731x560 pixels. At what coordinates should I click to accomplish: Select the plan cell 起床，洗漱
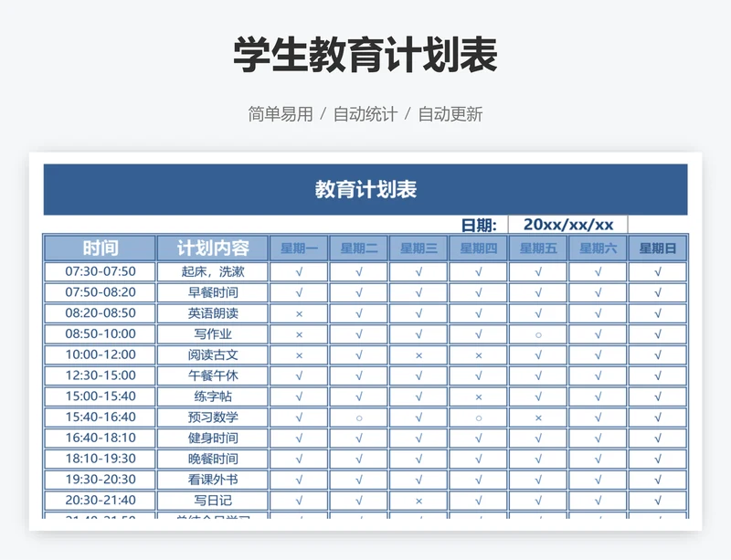213,272
